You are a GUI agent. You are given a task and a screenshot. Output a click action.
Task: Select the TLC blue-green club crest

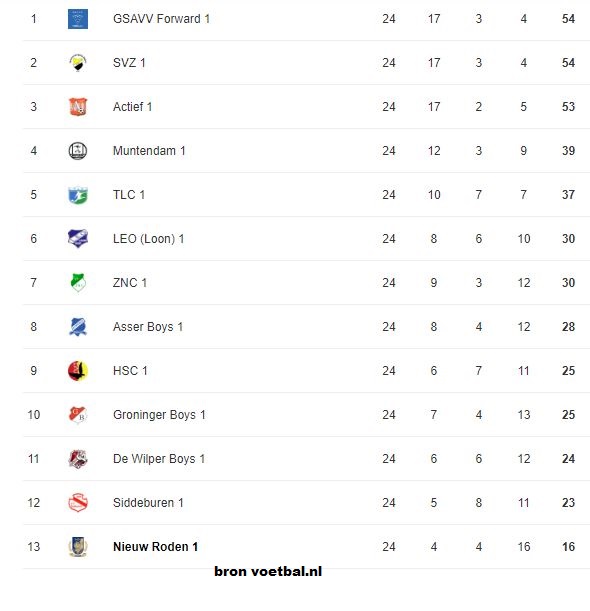tap(78, 195)
